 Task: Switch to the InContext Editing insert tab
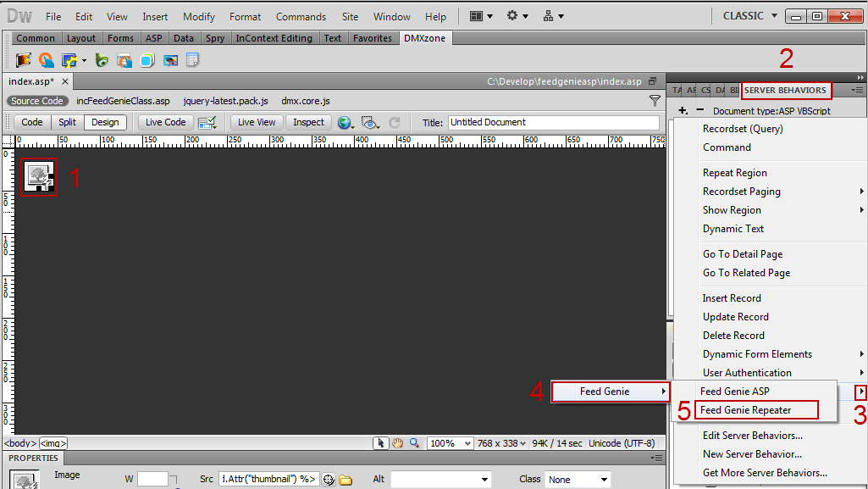point(274,38)
